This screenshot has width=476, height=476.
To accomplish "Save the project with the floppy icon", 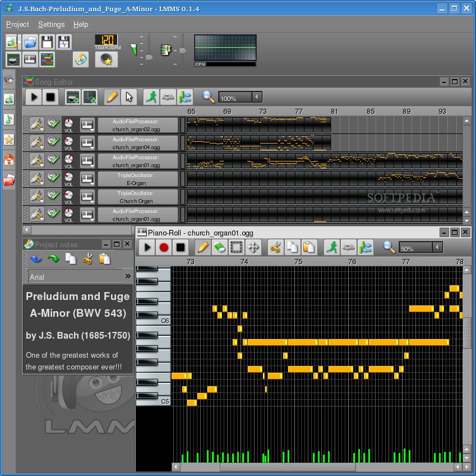I will [x=47, y=42].
